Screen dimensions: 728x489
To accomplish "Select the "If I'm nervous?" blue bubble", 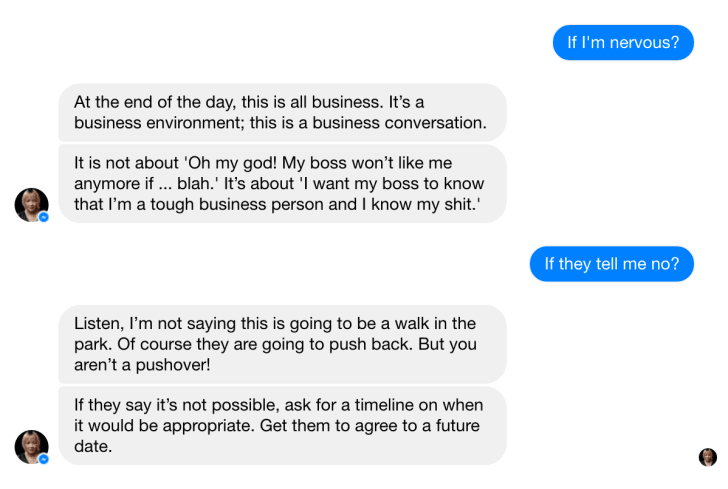I will click(623, 43).
